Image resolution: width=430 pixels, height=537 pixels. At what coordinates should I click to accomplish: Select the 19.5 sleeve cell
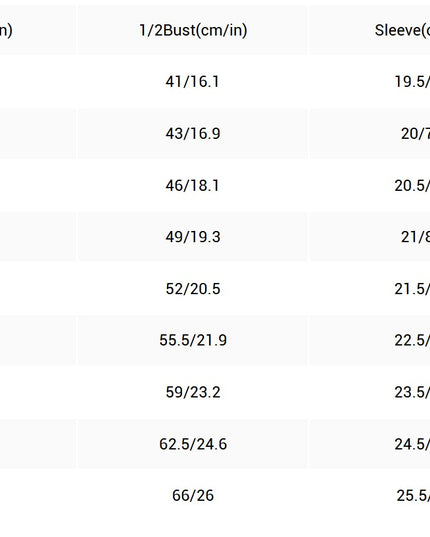412,82
